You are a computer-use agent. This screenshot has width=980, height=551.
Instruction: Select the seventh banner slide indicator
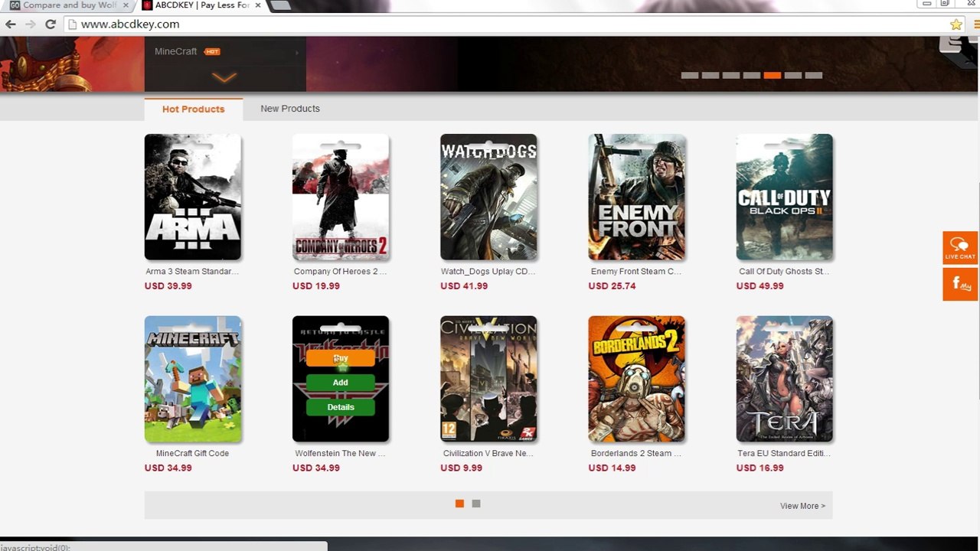pos(814,76)
